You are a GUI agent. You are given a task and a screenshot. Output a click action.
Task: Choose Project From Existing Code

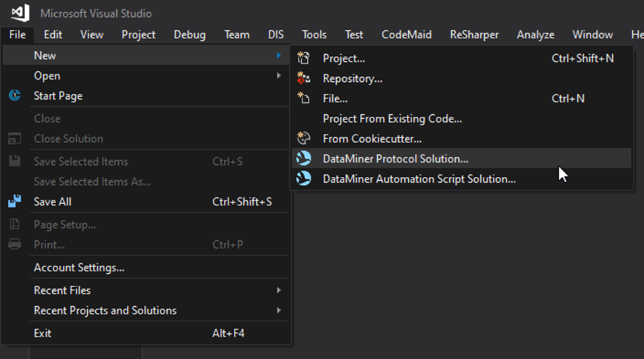tap(461, 119)
